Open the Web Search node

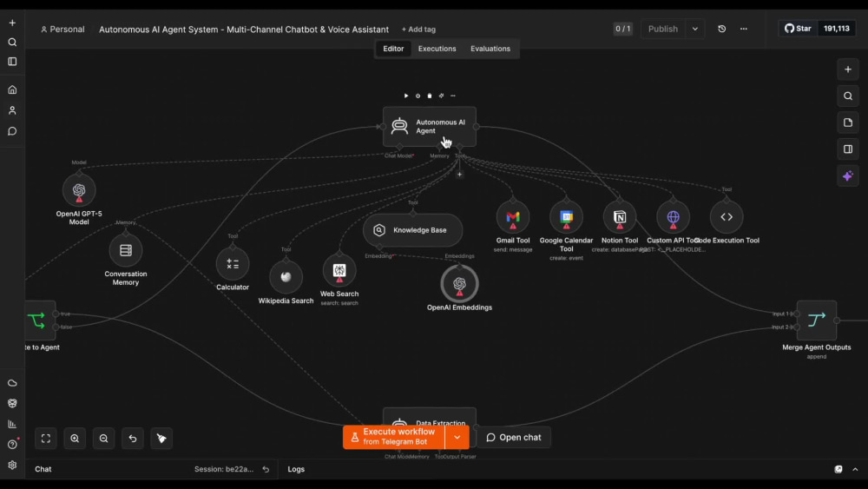pyautogui.click(x=339, y=270)
